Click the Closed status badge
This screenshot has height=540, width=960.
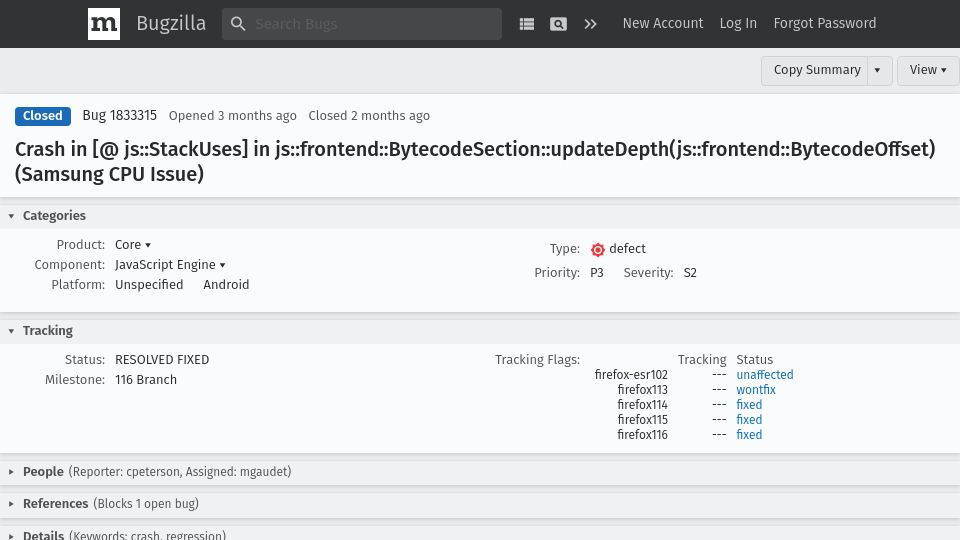pos(43,116)
